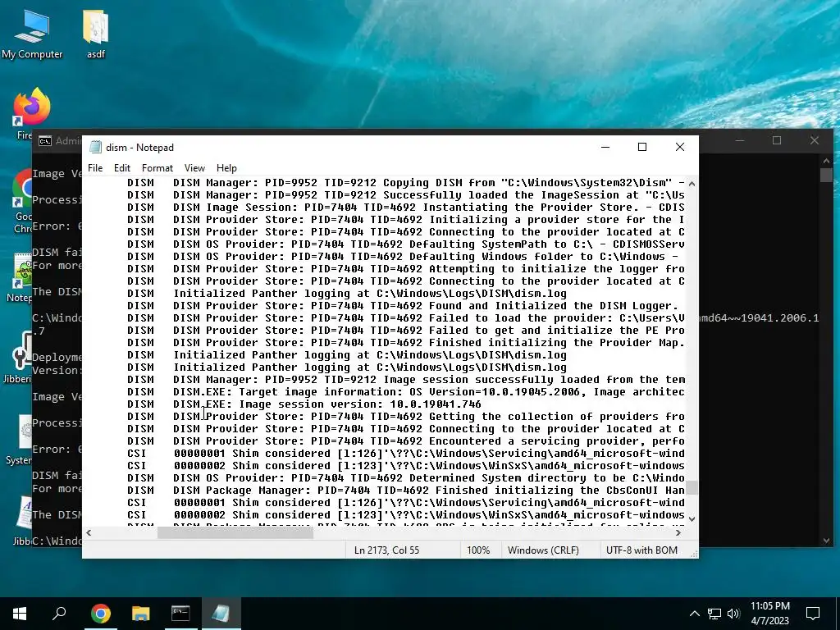
Task: Click line 'Encountered a servicing provider'
Action: point(428,441)
